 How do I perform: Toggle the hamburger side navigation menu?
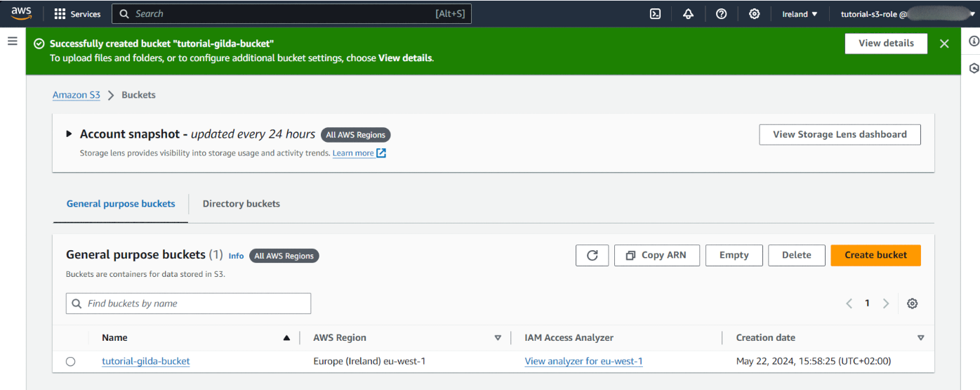[x=13, y=41]
